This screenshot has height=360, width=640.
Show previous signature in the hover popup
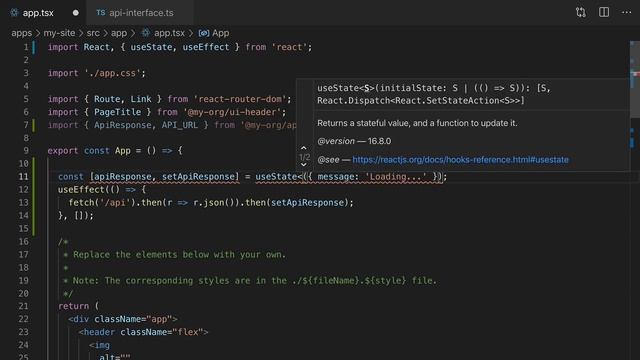tap(304, 148)
